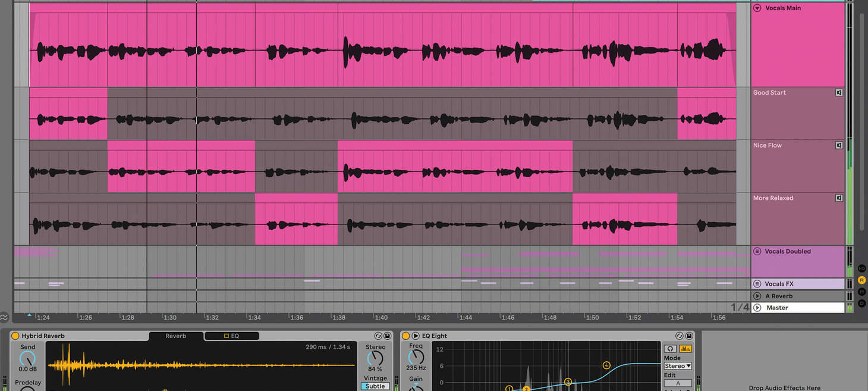Select the Reverb tab in Hybrid Reverb
The height and width of the screenshot is (391, 868).
(x=175, y=336)
